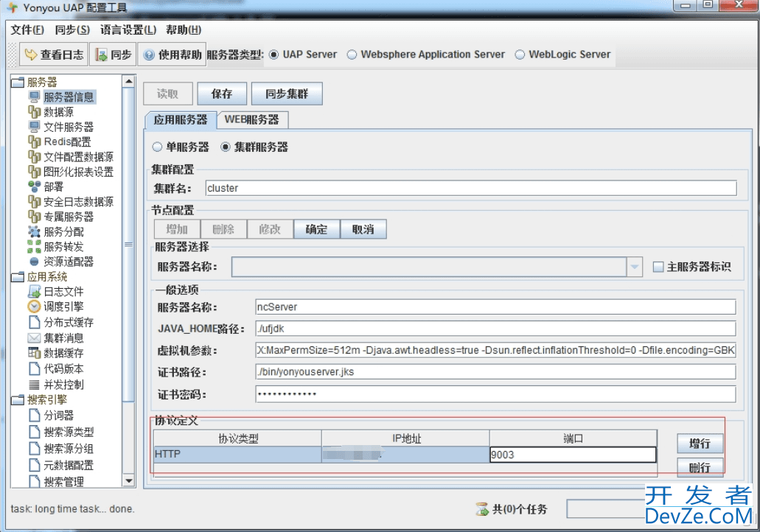Viewport: 760px width, 532px height.
Task: Choose 集群服务器 radio option
Action: [226, 147]
